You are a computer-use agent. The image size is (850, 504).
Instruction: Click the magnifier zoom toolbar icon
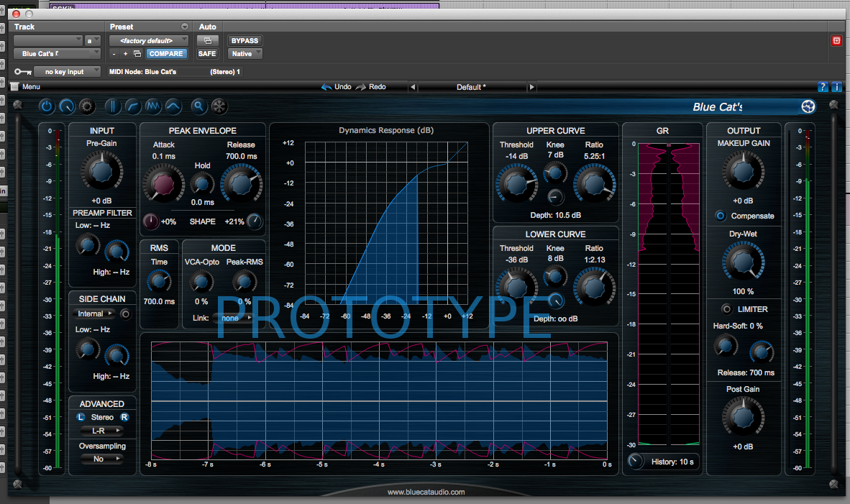point(199,106)
